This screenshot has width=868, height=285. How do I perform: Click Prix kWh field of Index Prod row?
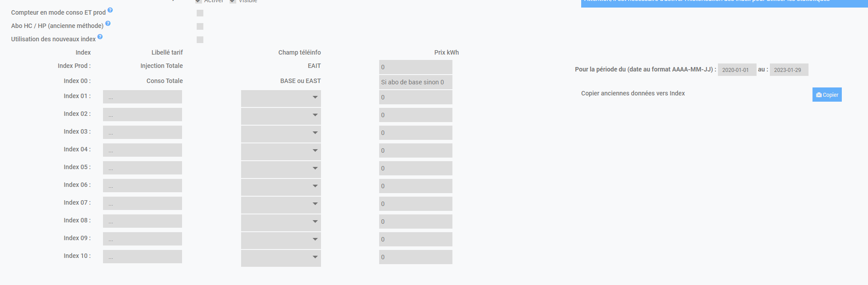point(416,67)
